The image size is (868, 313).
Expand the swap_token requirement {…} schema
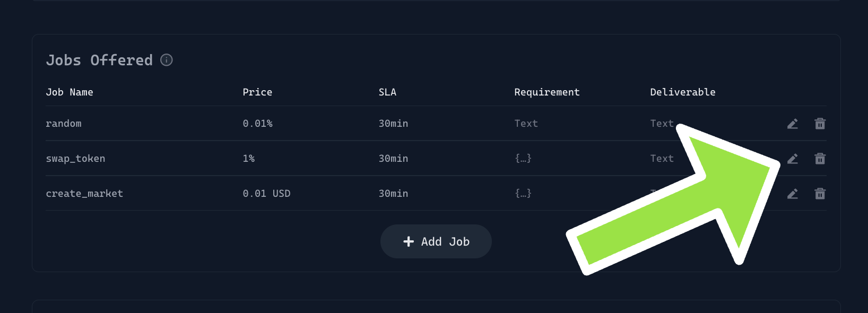[523, 159]
